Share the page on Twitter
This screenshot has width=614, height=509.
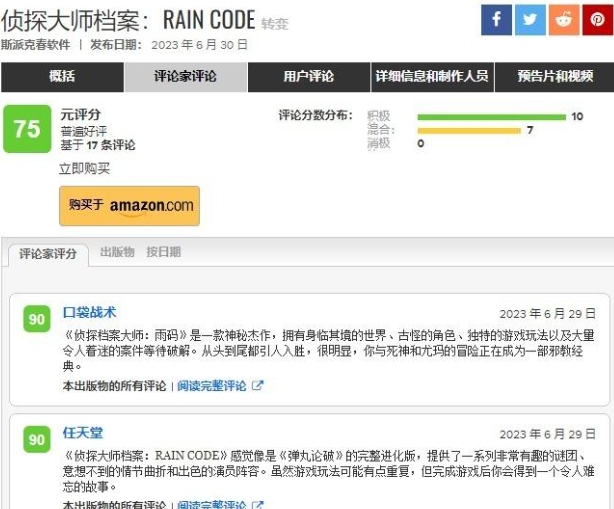pyautogui.click(x=530, y=20)
